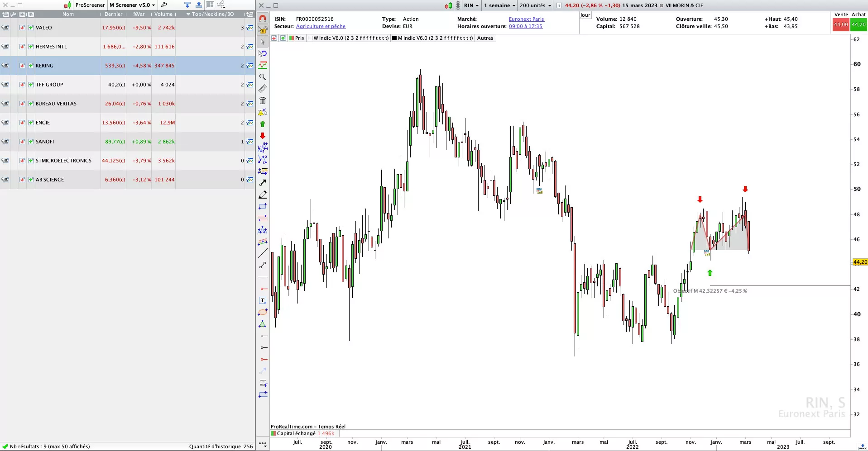Select the triangle drawing tool
Viewport: 868px width, 451px height.
click(263, 324)
